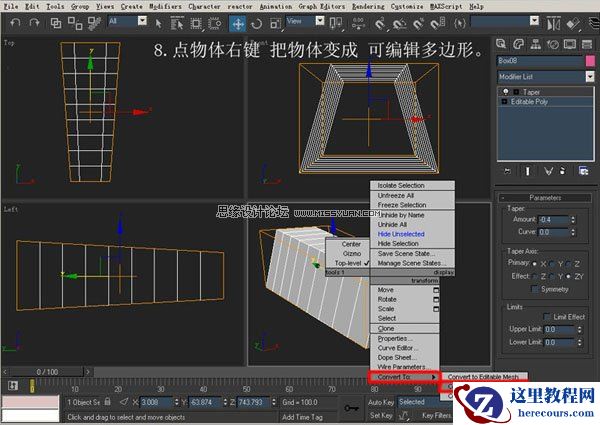Open the Modifiers menu
Viewport: 600px width, 425px height.
[165, 7]
